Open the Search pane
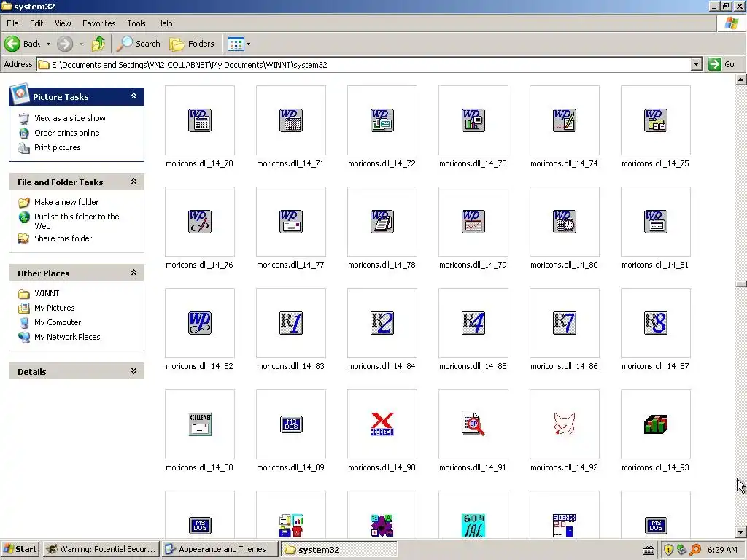 coord(139,44)
